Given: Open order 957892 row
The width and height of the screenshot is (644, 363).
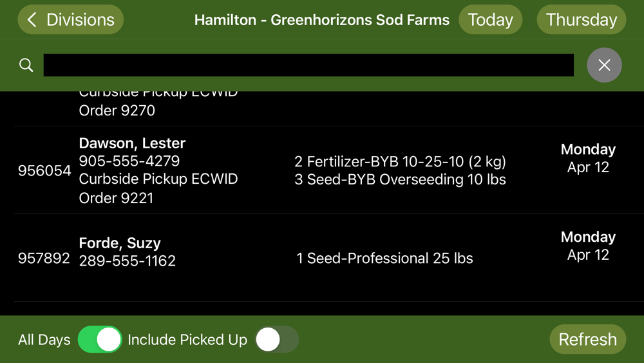Looking at the screenshot, I should click(x=44, y=259).
